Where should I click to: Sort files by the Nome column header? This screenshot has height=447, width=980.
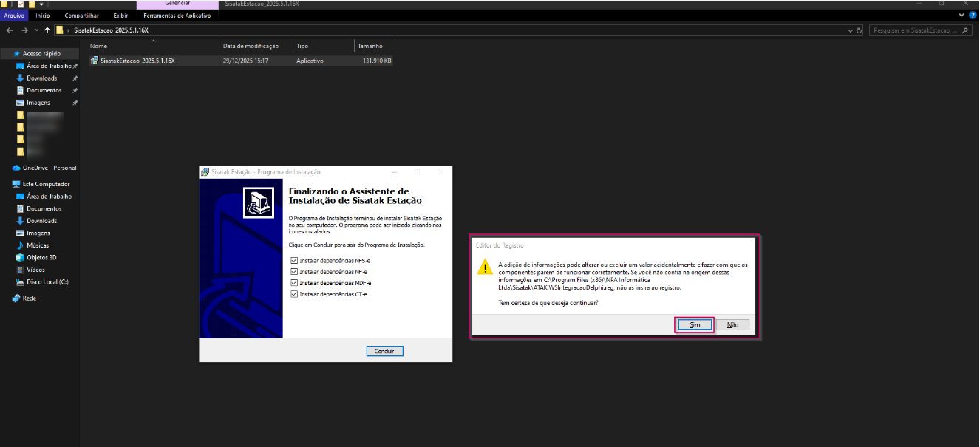(x=153, y=46)
